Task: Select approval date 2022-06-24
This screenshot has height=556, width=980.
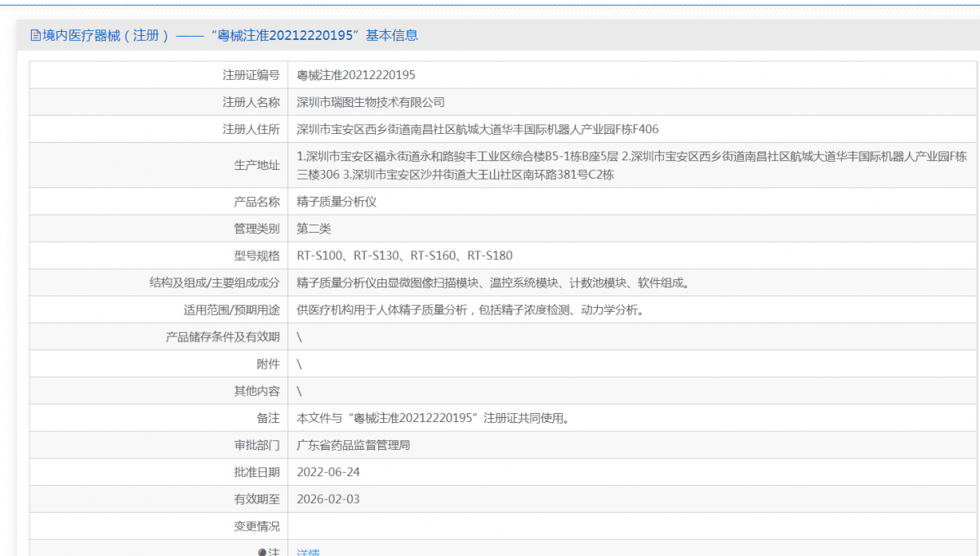Action: pyautogui.click(x=328, y=472)
